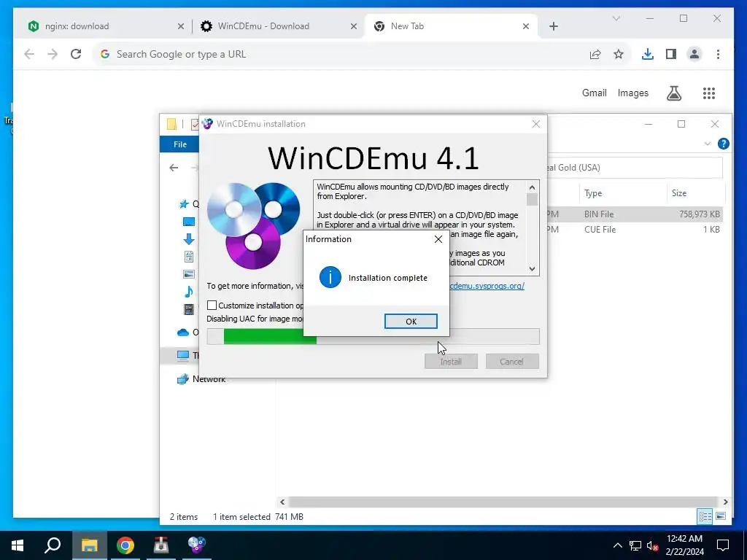747x560 pixels.
Task: Open Chrome tab search dropdown
Action: (x=616, y=18)
